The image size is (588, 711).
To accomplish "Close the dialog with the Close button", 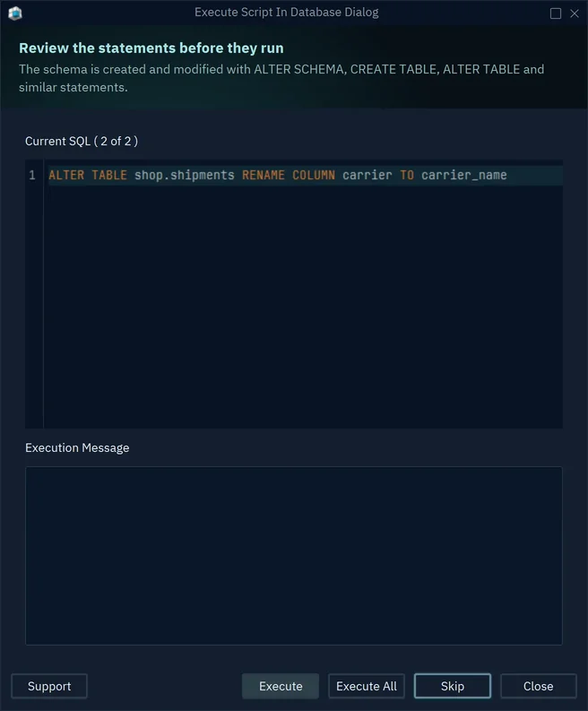I will pyautogui.click(x=538, y=686).
